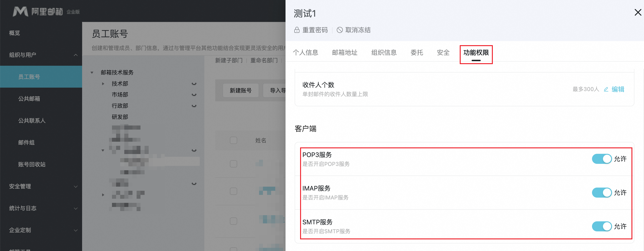
Task: Check the select-all checkbox next to 姓名
Action: coord(233,140)
